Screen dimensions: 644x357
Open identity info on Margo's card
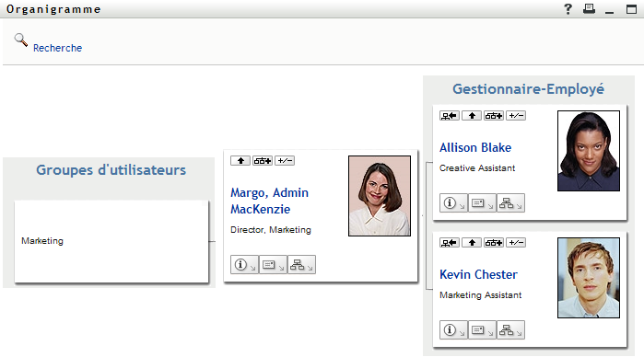[244, 265]
